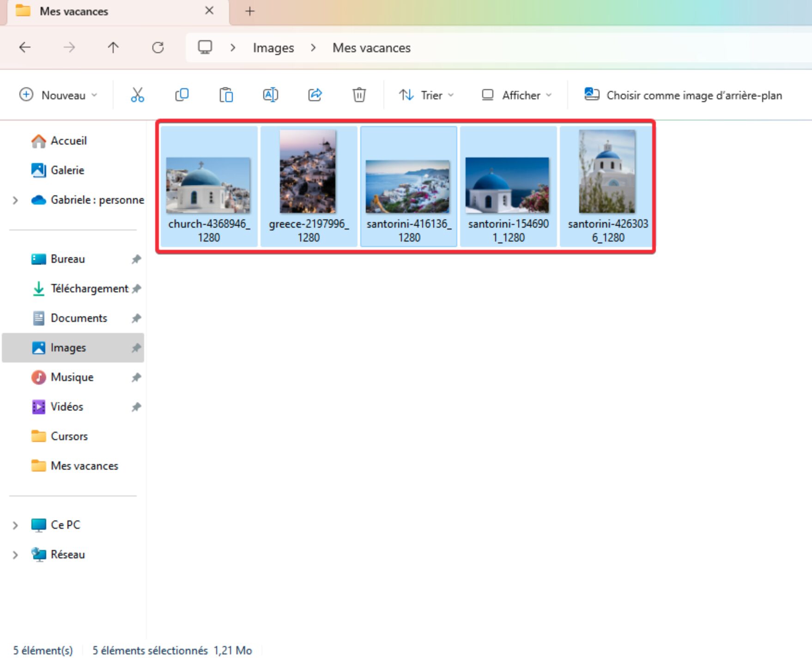Select the church-4368946_1280 thumbnail
This screenshot has height=659, width=812.
click(x=208, y=186)
